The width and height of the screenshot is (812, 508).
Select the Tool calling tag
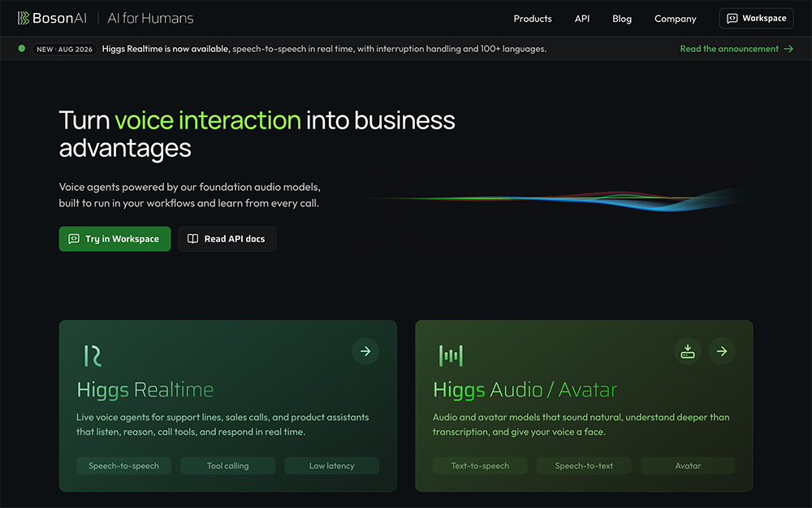(228, 466)
